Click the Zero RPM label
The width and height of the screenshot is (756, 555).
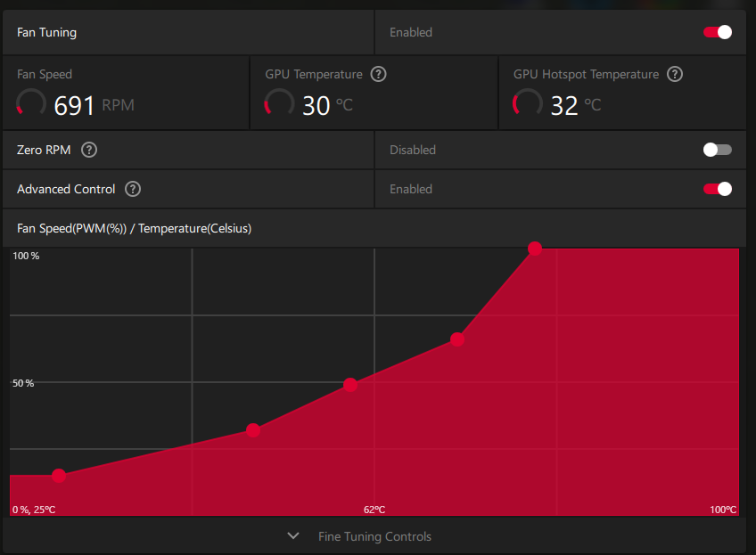[44, 150]
